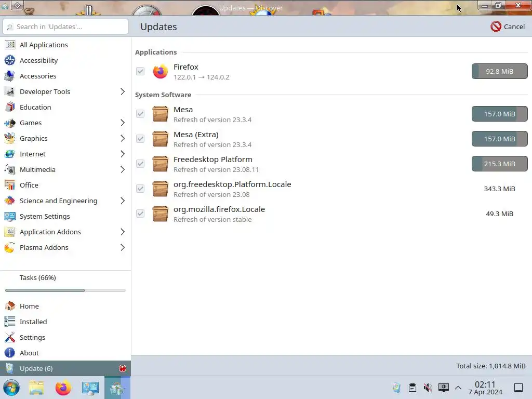This screenshot has height=399, width=532.
Task: Click the Tasks progress bar
Action: (x=65, y=290)
